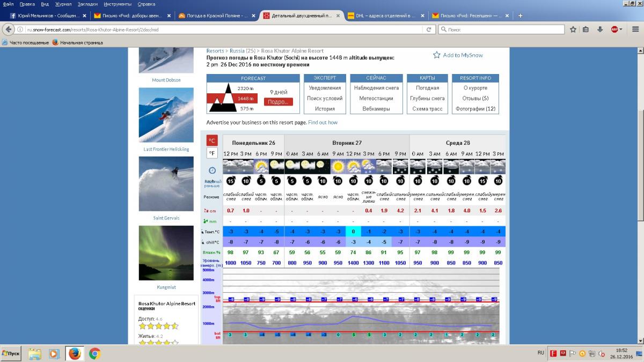
Task: Click the Пуск start button
Action: pyautogui.click(x=11, y=353)
